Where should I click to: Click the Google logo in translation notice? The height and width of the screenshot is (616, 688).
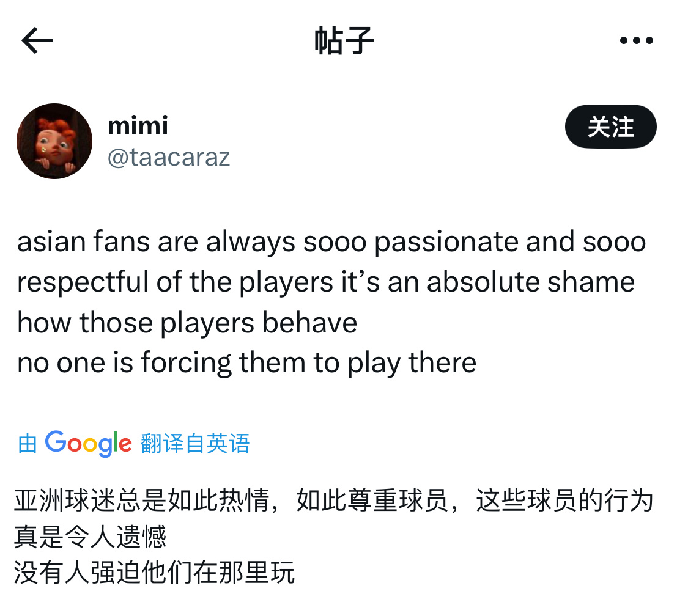click(88, 443)
